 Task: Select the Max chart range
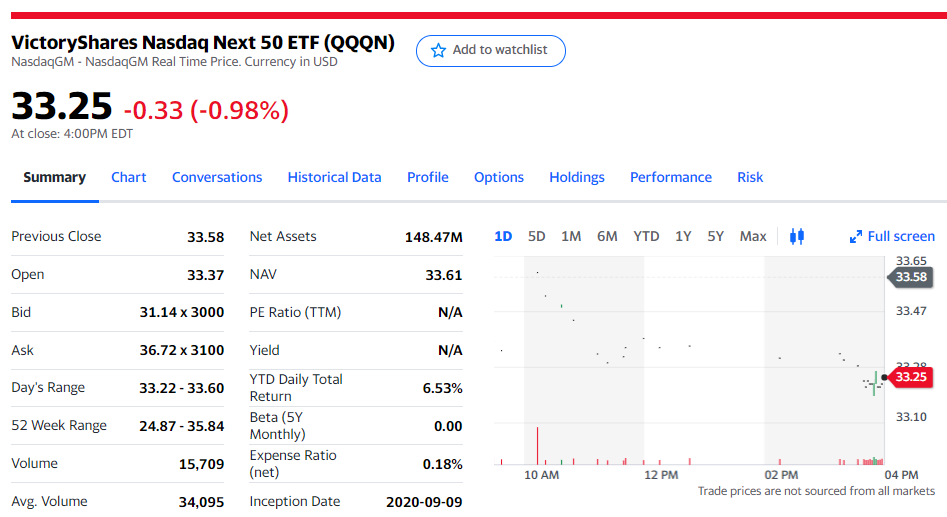753,236
